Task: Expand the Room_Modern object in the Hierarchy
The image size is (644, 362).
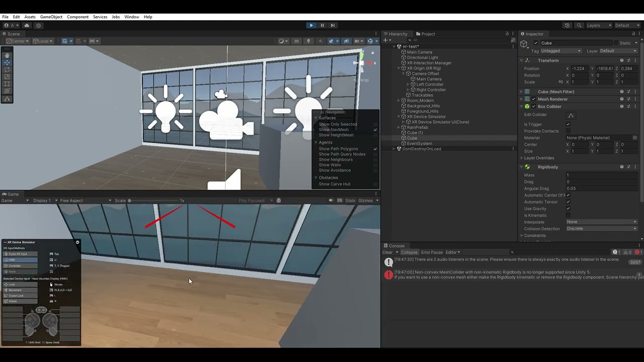Action: tap(399, 101)
